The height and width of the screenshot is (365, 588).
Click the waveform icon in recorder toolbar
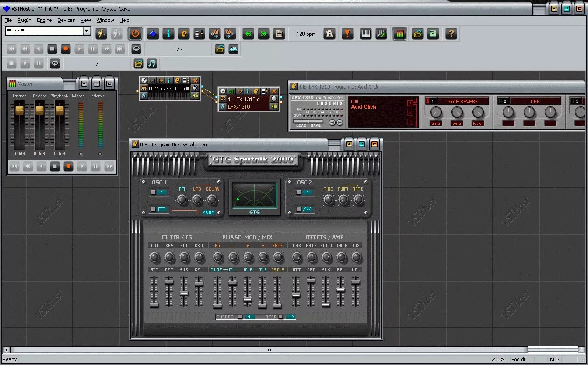[x=233, y=49]
